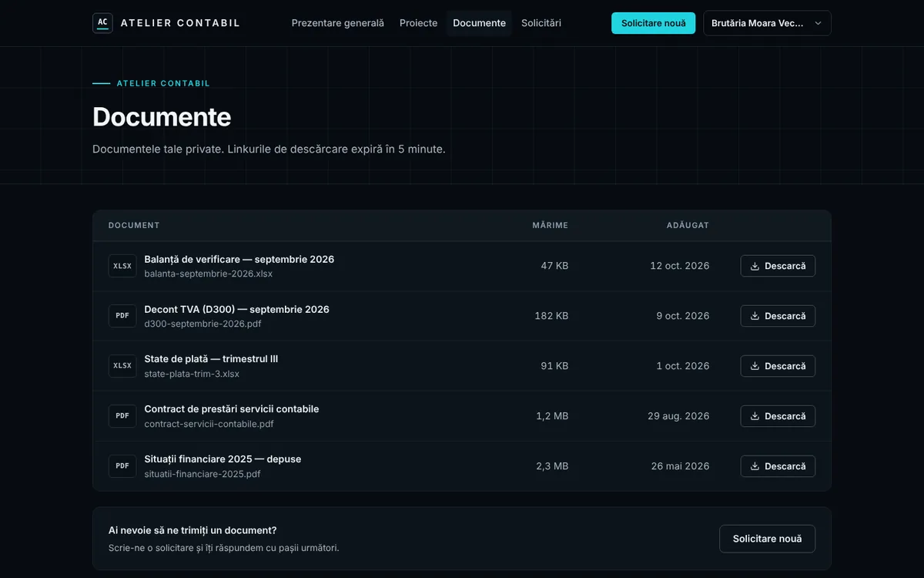Click the title Situații financiare 2025 — depuse

tap(223, 459)
